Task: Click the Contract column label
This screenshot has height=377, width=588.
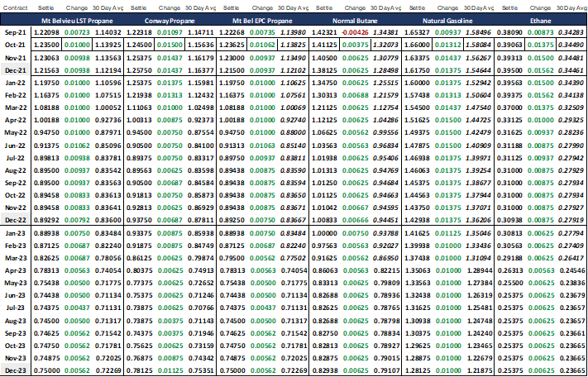Action: (x=16, y=8)
